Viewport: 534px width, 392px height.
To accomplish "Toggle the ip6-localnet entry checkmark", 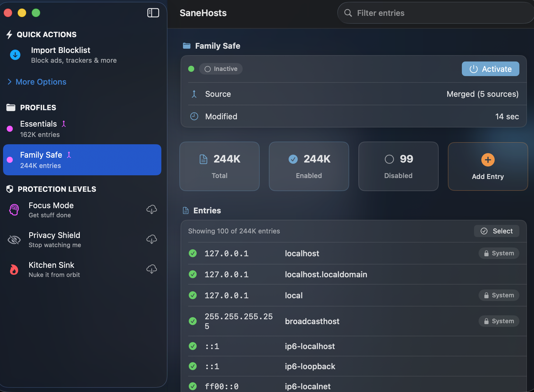I will pyautogui.click(x=193, y=386).
